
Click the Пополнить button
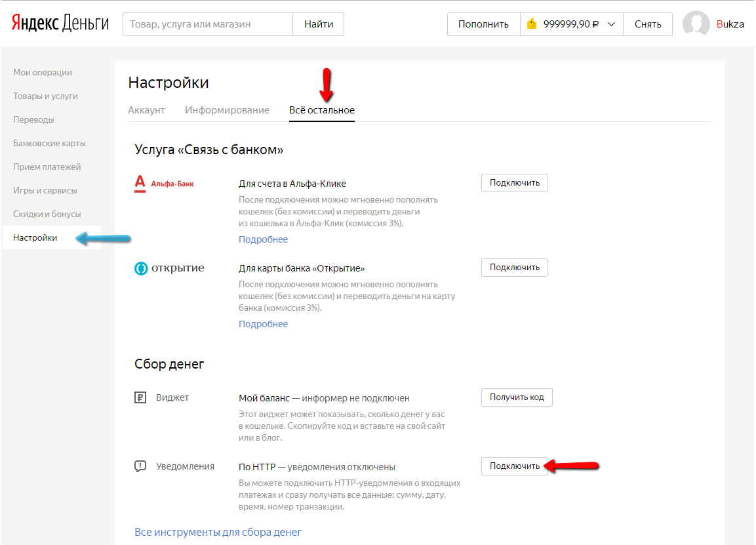(484, 24)
